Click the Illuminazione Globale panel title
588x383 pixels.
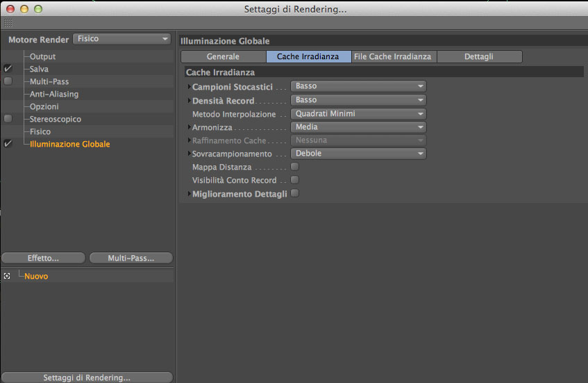[225, 41]
